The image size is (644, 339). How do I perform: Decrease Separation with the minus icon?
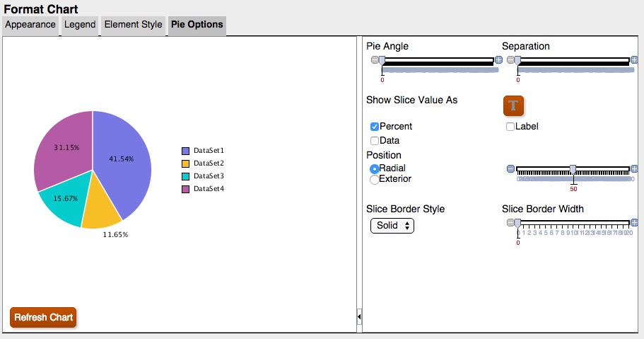point(510,60)
